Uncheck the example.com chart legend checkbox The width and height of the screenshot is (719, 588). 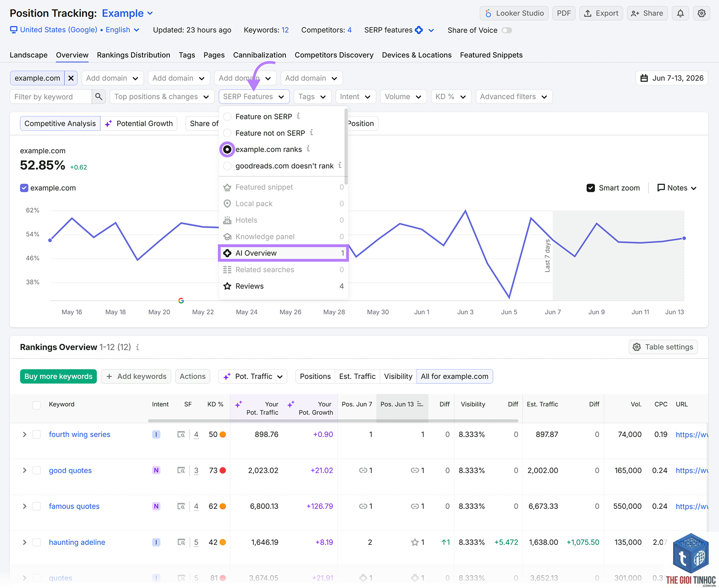click(x=24, y=188)
